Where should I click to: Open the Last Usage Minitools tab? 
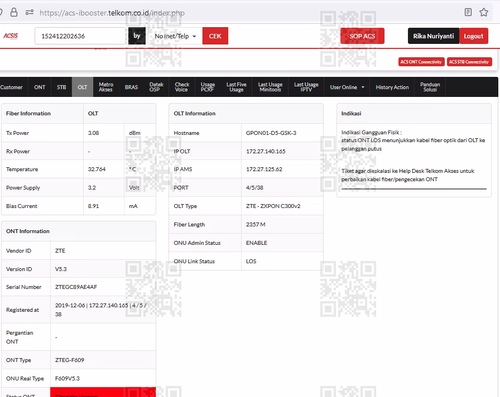[x=270, y=87]
